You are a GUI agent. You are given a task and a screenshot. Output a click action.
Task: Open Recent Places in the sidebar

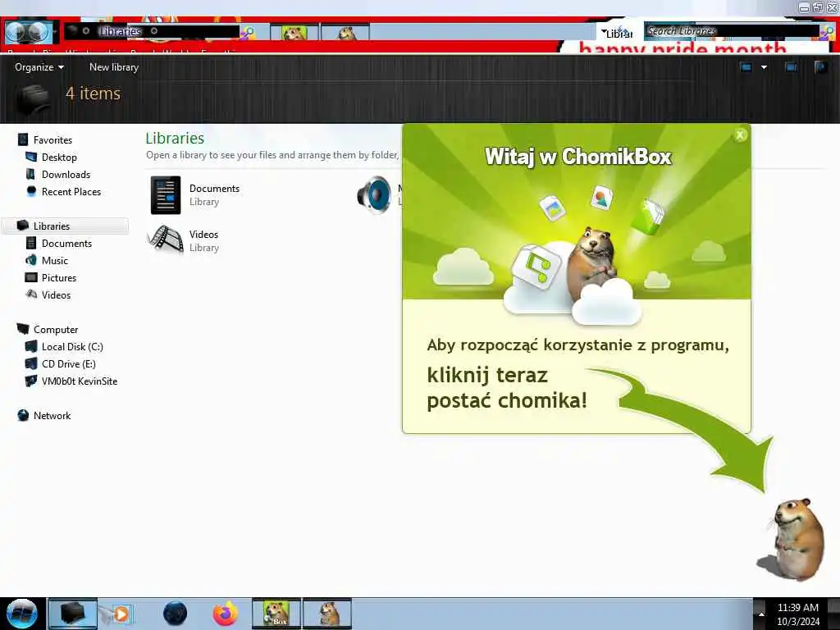(x=71, y=191)
